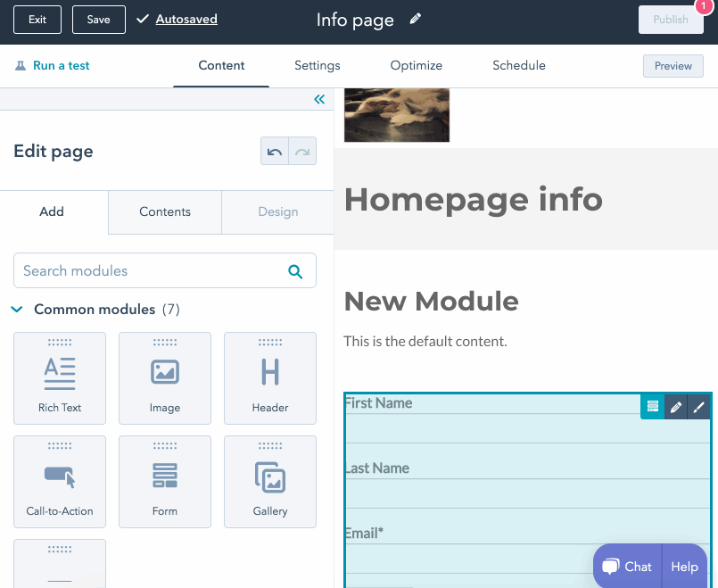Collapse the left sidebar with the double chevron
The height and width of the screenshot is (588, 718).
[319, 99]
